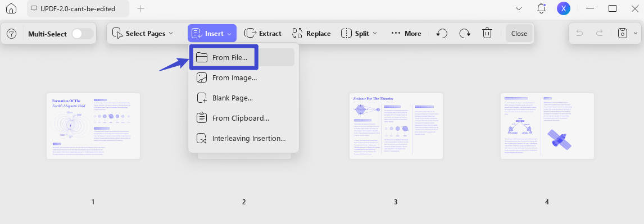Select page 3 thumbnail
This screenshot has height=224, width=644.
coord(396,126)
